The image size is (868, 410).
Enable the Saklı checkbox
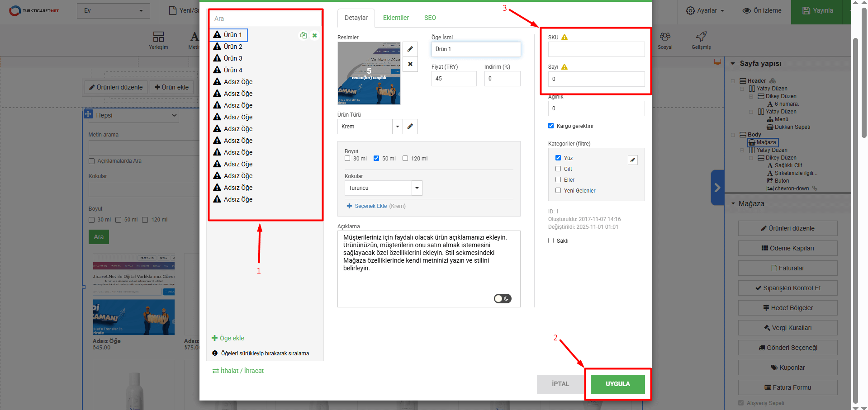551,241
